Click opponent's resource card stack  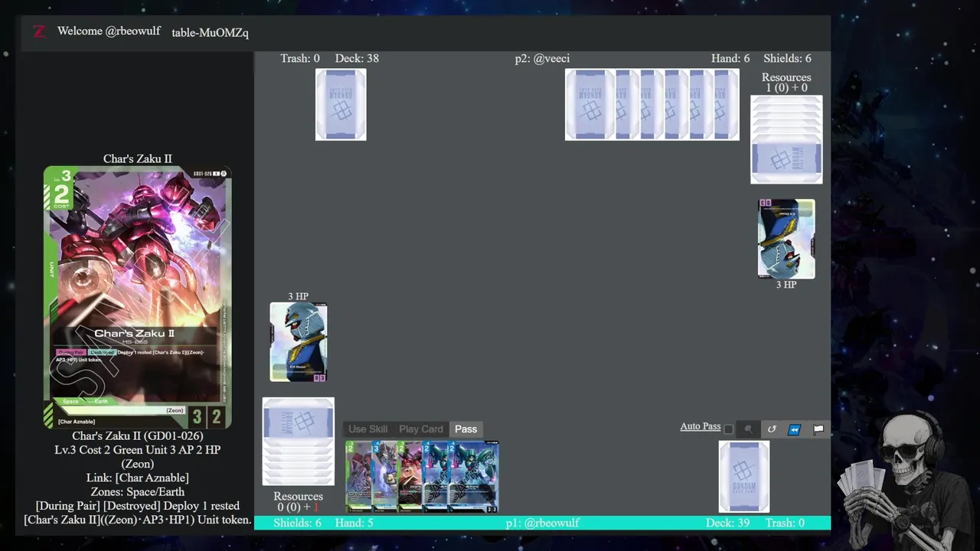pyautogui.click(x=786, y=139)
